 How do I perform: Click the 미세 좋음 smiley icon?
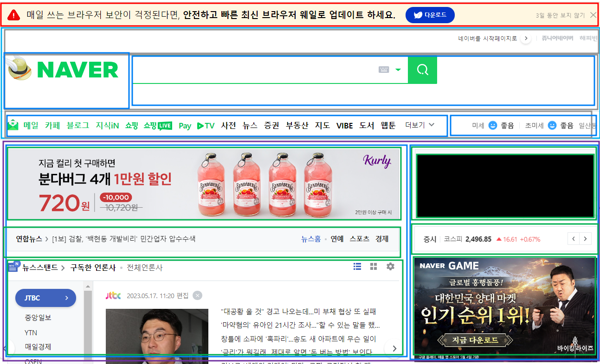(493, 125)
